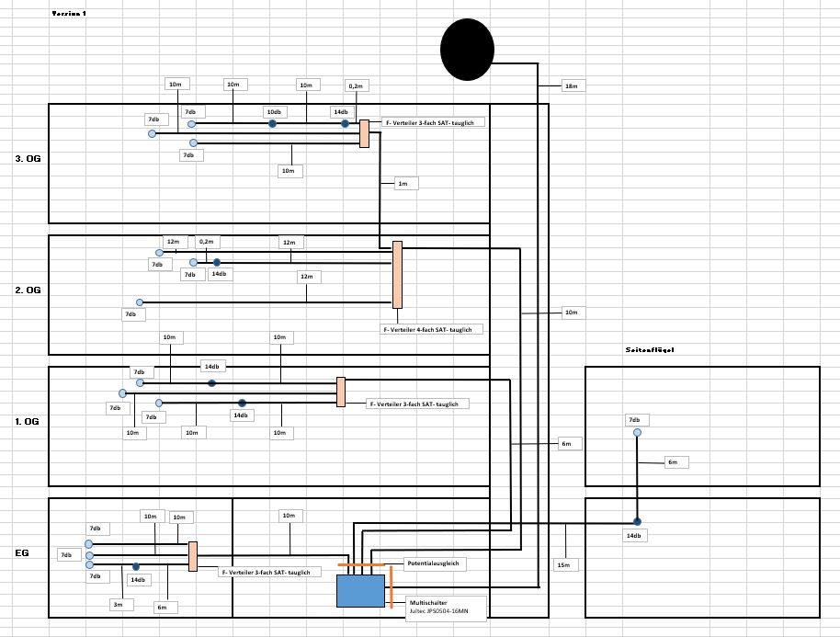Viewport: 840px width, 637px height.
Task: Click the orange splitter shape in 1. OG
Action: pyautogui.click(x=340, y=392)
